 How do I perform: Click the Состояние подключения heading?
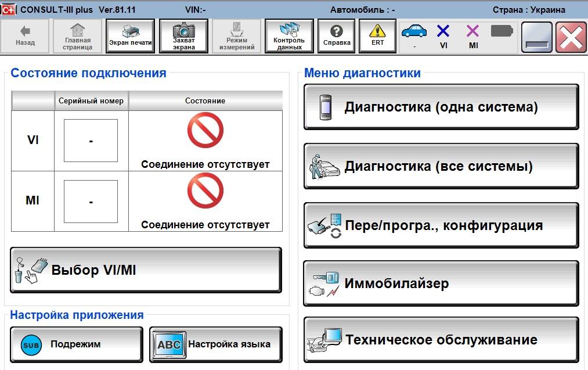[x=88, y=73]
